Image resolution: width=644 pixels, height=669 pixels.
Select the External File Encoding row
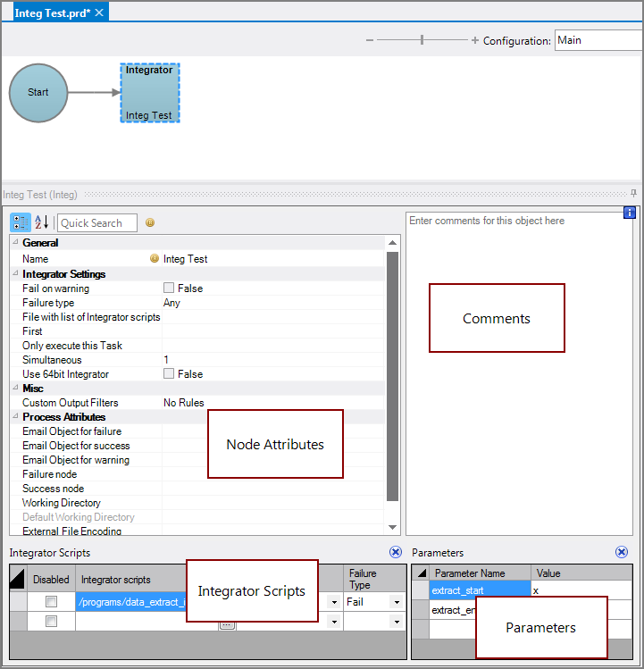click(x=197, y=531)
